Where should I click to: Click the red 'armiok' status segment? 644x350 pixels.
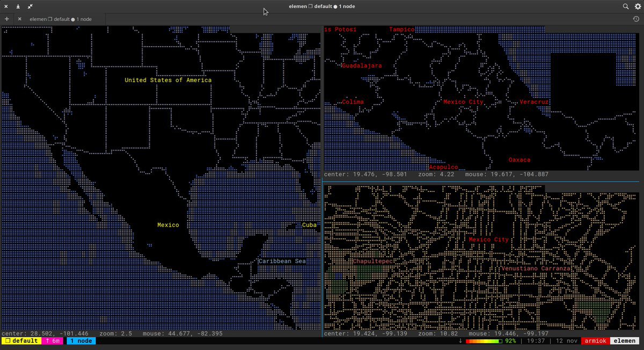click(595, 341)
